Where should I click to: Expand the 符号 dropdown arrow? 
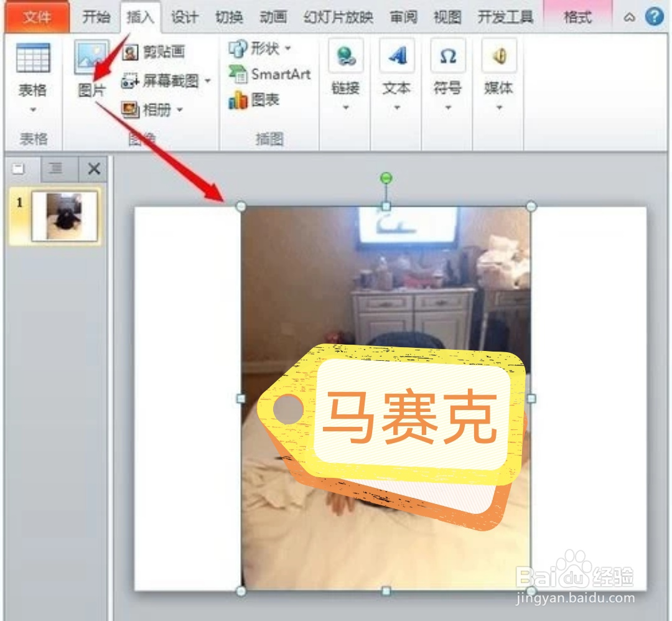point(448,108)
